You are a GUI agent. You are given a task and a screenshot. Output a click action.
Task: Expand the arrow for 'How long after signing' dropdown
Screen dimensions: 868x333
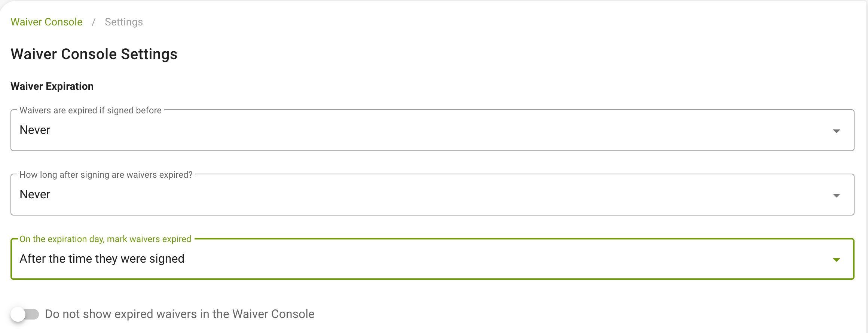(837, 195)
